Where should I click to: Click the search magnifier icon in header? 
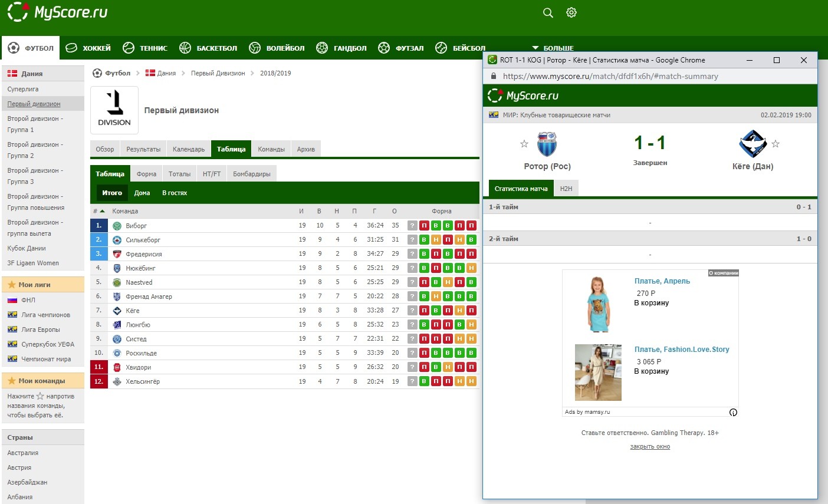coord(548,13)
